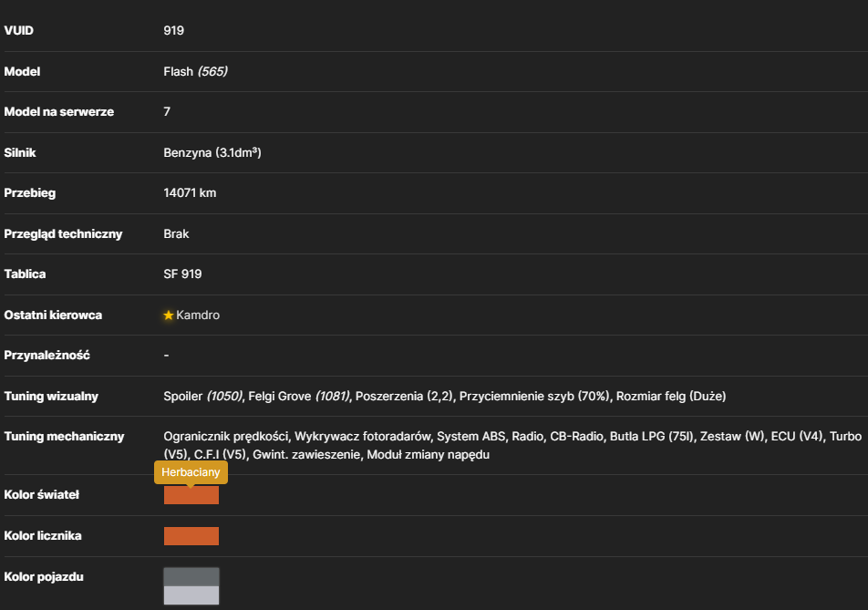Click the Wykrywacz fotoradarów entry
This screenshot has height=610, width=868.
(363, 437)
